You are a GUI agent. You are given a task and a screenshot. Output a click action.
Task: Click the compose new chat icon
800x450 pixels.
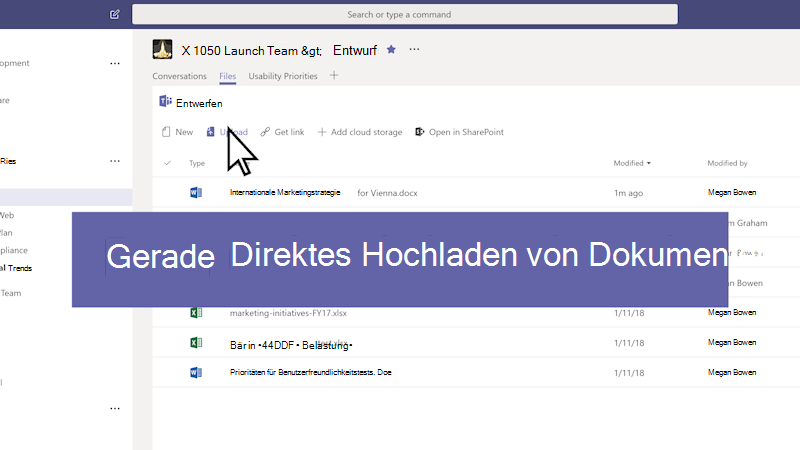[x=115, y=14]
